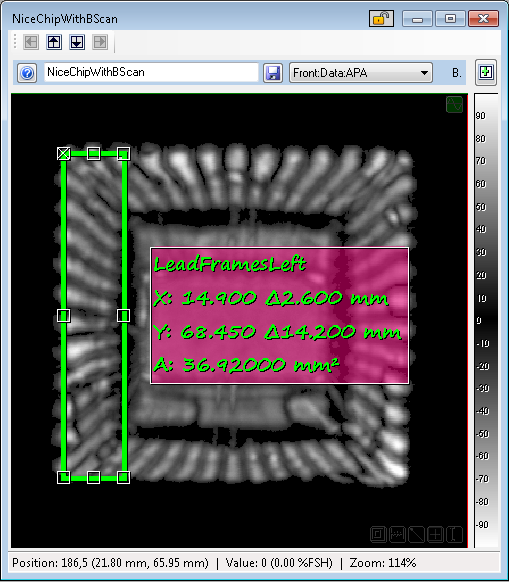Click the 'X: 14.900 Δ2.600 mm' readout
The height and width of the screenshot is (582, 509).
[x=271, y=298]
